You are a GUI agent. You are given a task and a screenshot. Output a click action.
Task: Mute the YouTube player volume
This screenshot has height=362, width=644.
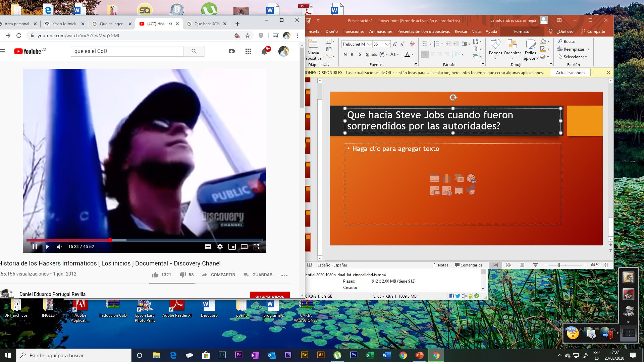click(59, 247)
